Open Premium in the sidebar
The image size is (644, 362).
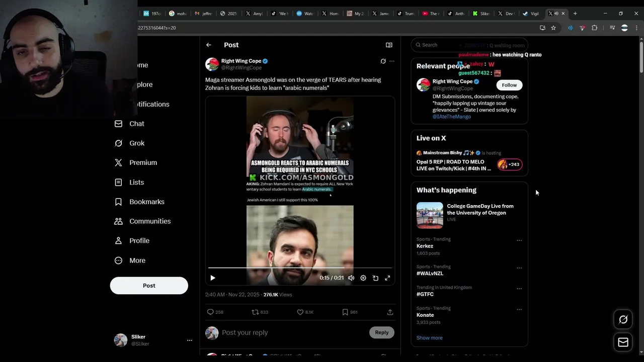(x=136, y=163)
